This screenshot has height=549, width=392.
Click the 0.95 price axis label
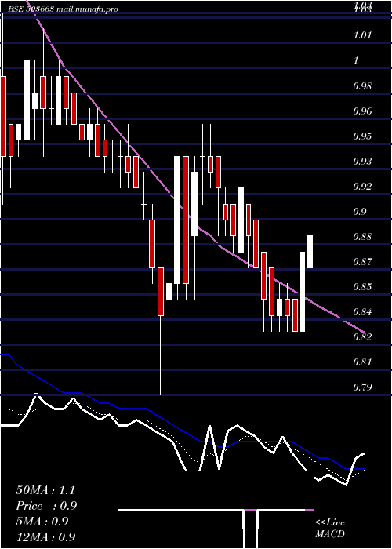pos(362,136)
